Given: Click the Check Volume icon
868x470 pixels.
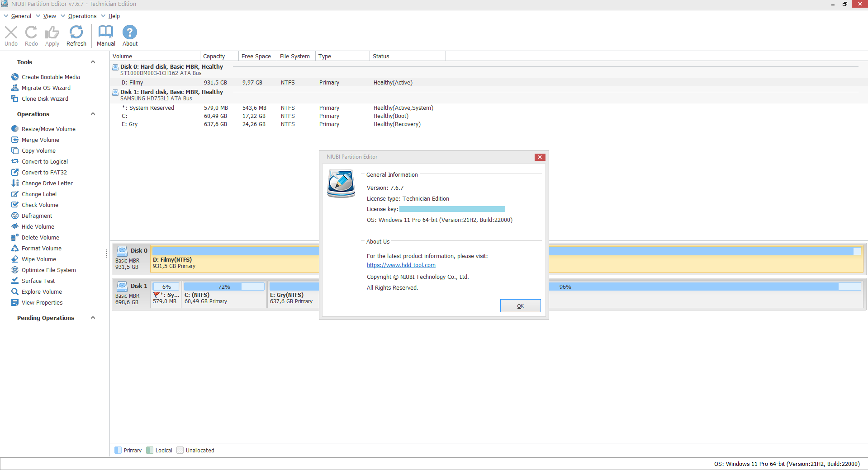Looking at the screenshot, I should pyautogui.click(x=15, y=205).
